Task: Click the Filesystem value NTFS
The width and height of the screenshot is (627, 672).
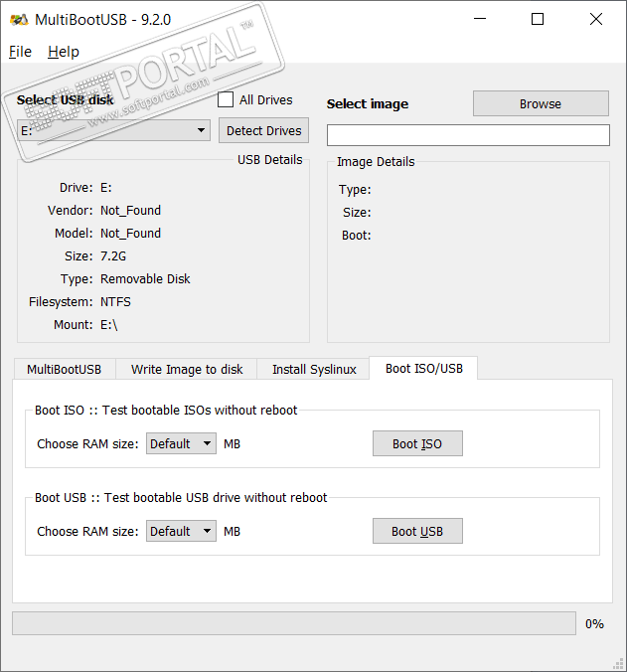Action: [x=115, y=302]
